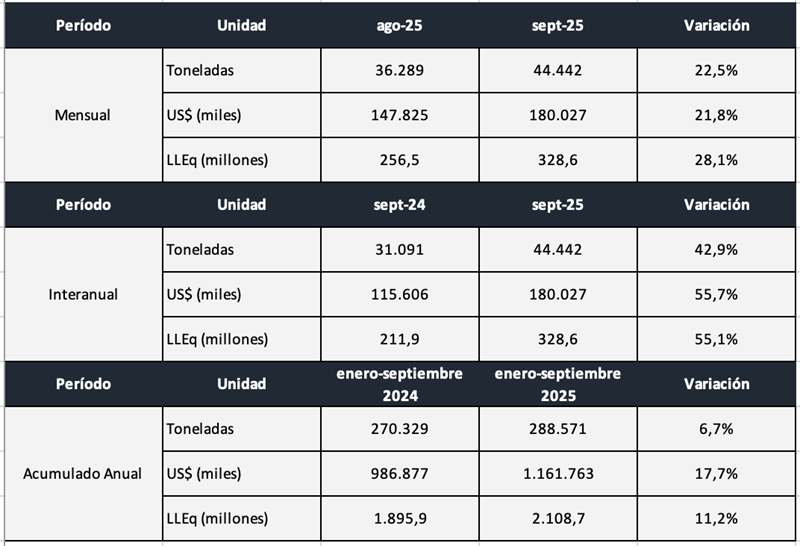The width and height of the screenshot is (800, 546).
Task: Select the 55,7% variation cell
Action: pos(716,295)
